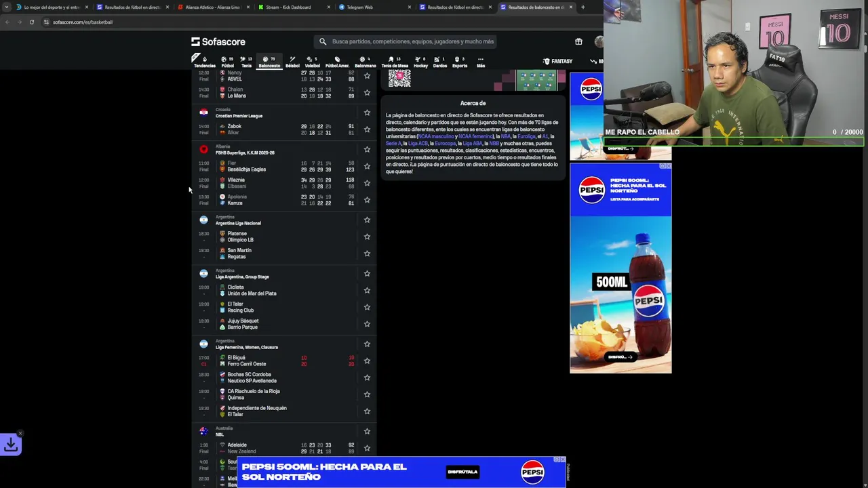The image size is (868, 488).
Task: Select the Baloncesto sport tab
Action: (269, 62)
